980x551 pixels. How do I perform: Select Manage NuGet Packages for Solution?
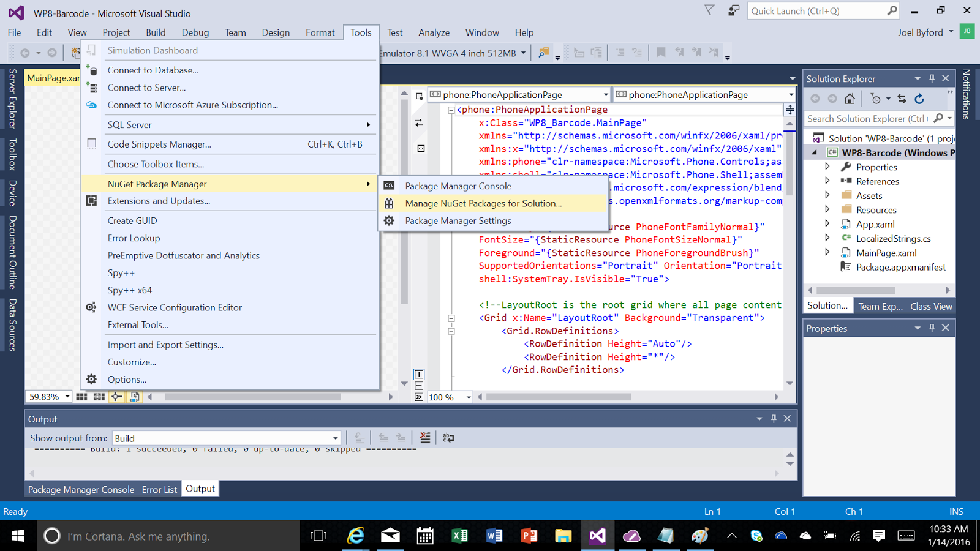pyautogui.click(x=483, y=203)
